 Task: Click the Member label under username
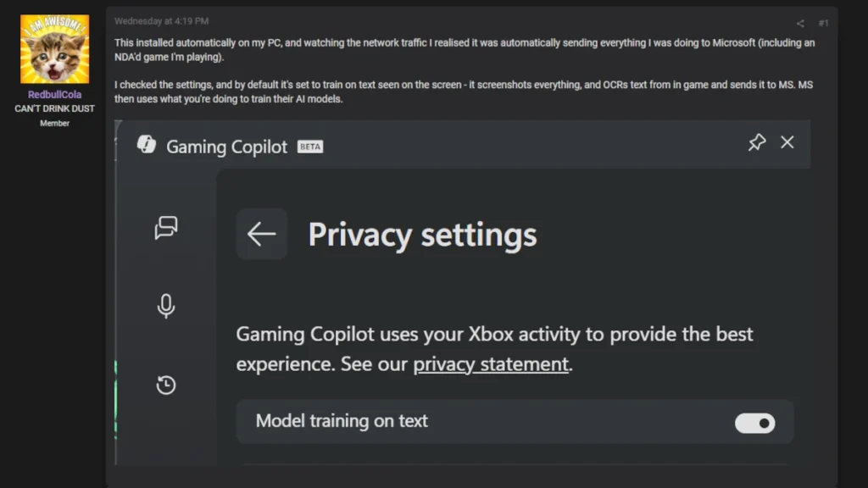pos(54,124)
